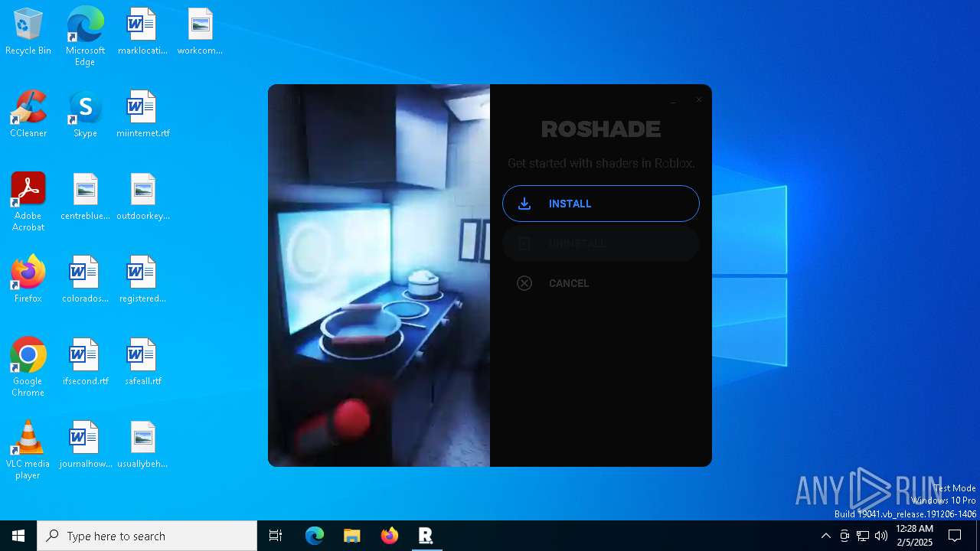Expand the hidden system tray icons
The height and width of the screenshot is (551, 980).
(825, 536)
